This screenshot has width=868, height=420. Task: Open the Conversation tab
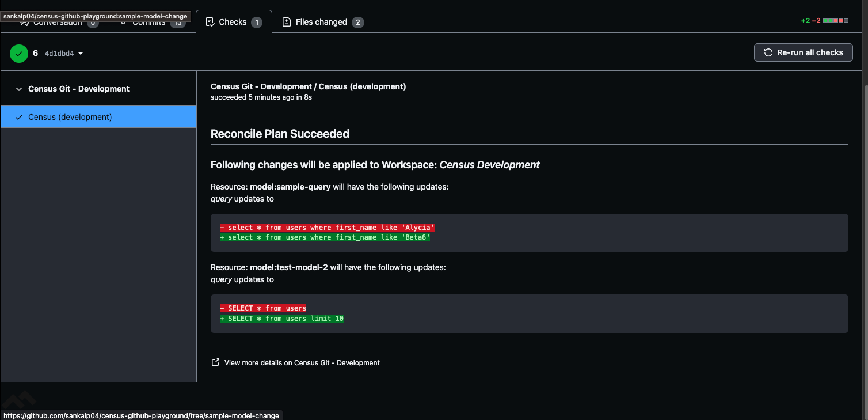pos(58,21)
